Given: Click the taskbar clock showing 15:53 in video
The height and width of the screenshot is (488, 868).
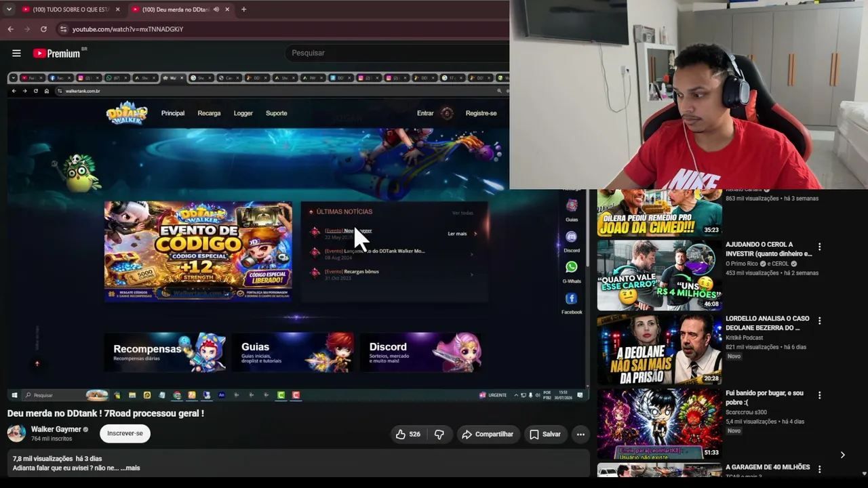Looking at the screenshot, I should 564,395.
